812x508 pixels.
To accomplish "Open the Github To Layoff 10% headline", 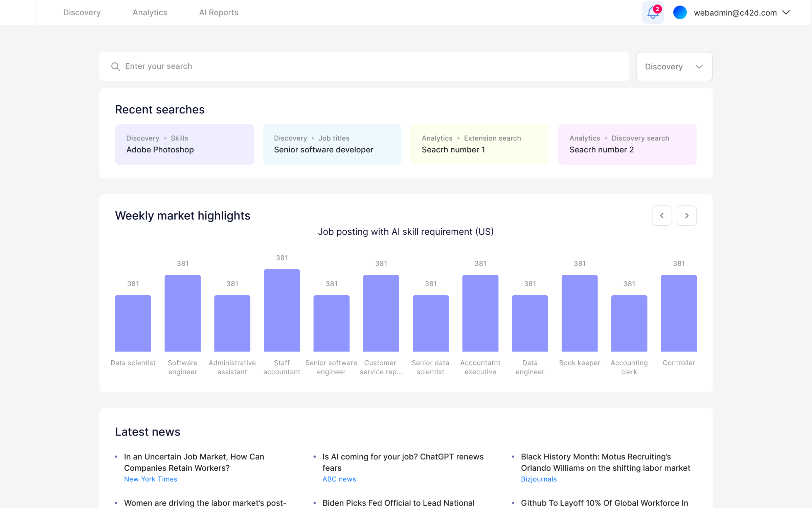I will [x=605, y=503].
